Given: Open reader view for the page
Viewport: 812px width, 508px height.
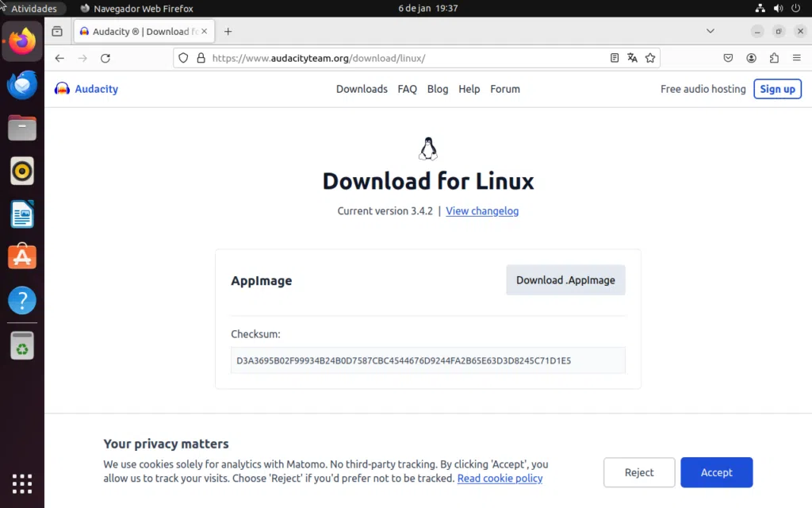Looking at the screenshot, I should [615, 57].
